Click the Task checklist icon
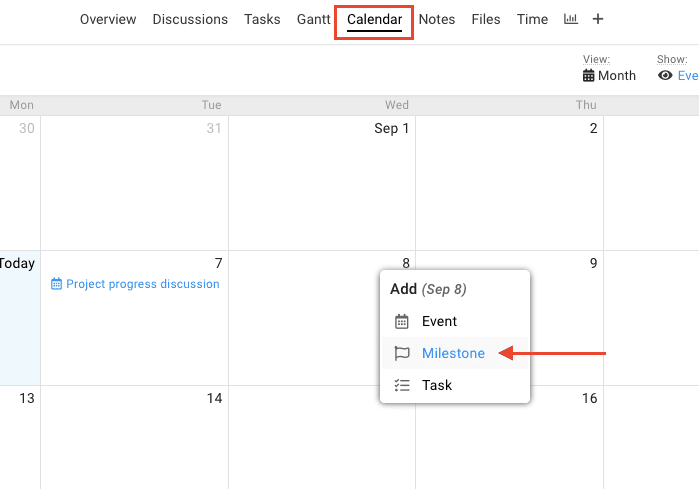The width and height of the screenshot is (699, 489). (x=402, y=385)
